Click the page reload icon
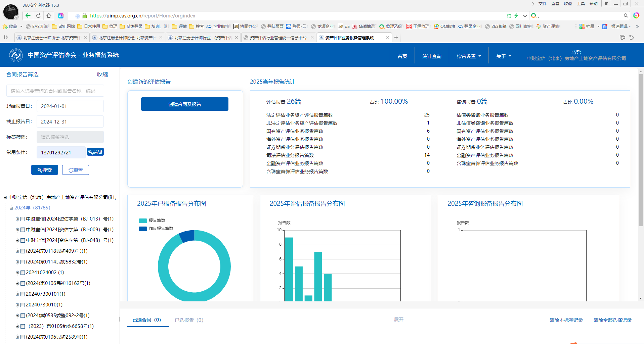The image size is (644, 344). pyautogui.click(x=38, y=15)
